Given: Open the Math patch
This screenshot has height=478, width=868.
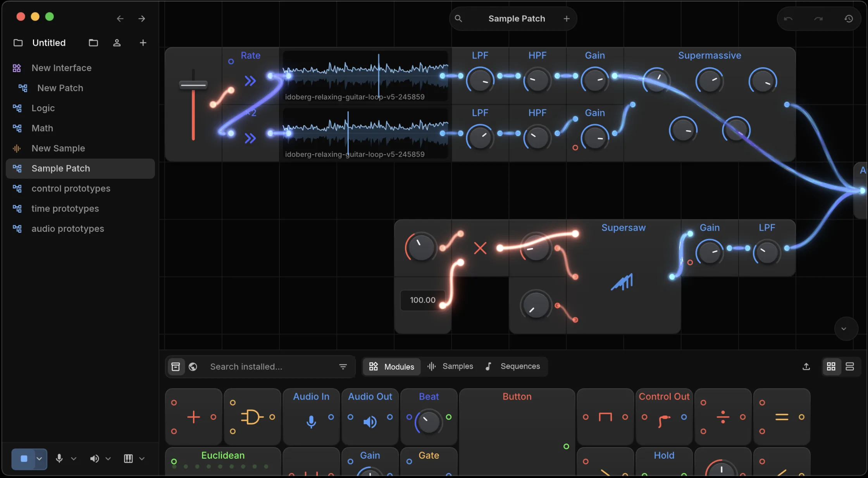Looking at the screenshot, I should [81, 128].
